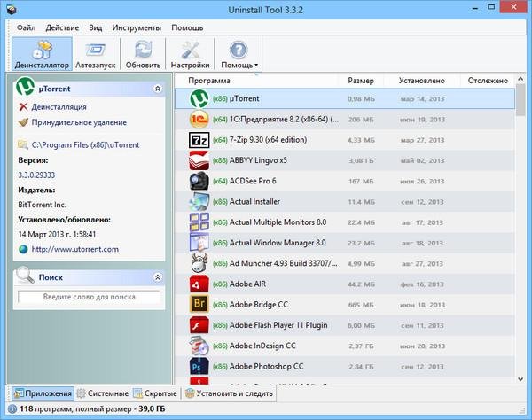Image resolution: width=532 pixels, height=420 pixels.
Task: Click the info icon in the status bar
Action: 12,408
